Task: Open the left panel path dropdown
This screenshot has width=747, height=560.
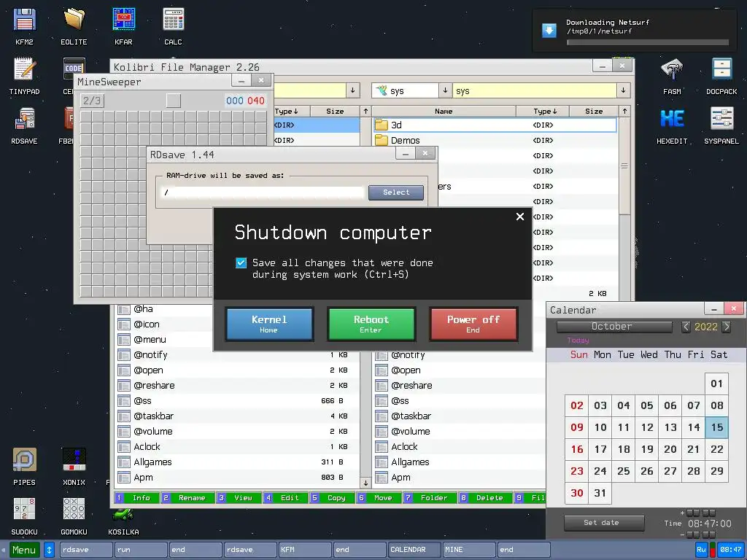Action: click(x=352, y=90)
